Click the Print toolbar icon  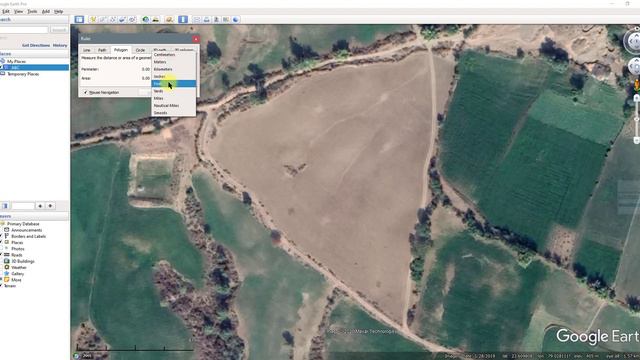pyautogui.click(x=207, y=20)
